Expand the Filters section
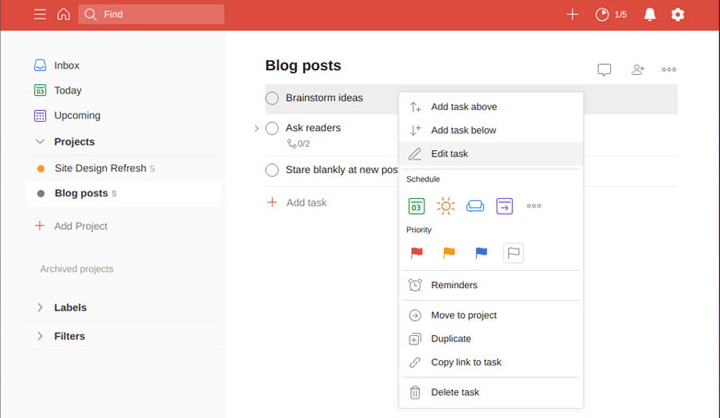This screenshot has height=418, width=720. [40, 336]
